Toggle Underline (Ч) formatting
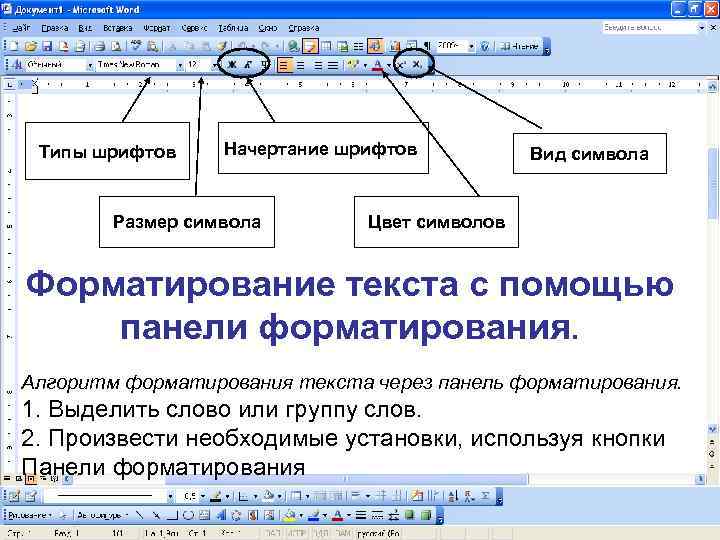 click(x=264, y=65)
